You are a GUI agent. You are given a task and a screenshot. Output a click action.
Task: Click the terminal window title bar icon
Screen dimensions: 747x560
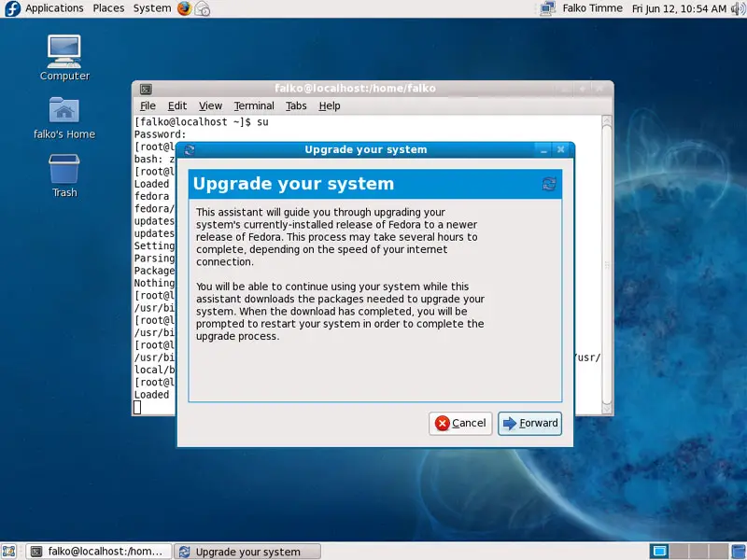tap(146, 89)
